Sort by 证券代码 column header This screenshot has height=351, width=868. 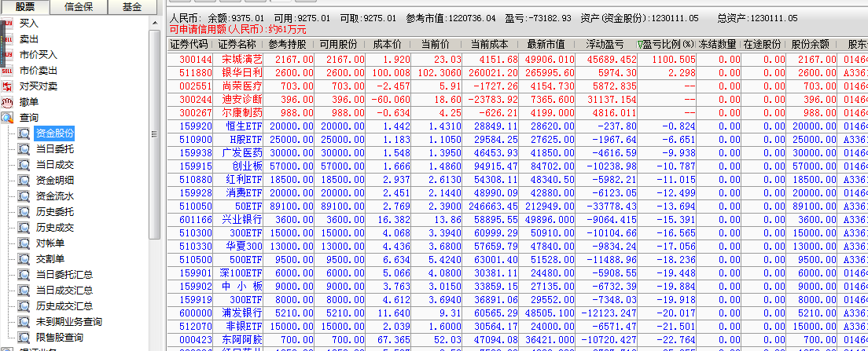coord(189,45)
